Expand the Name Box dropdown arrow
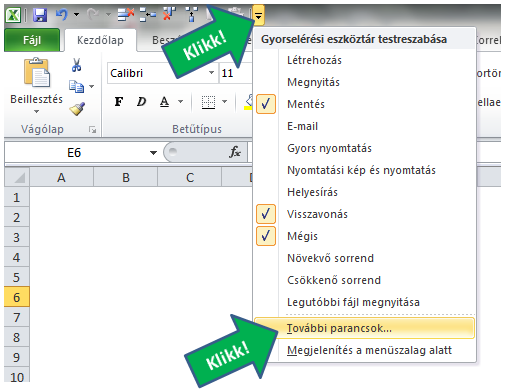506x390 pixels. [x=153, y=153]
